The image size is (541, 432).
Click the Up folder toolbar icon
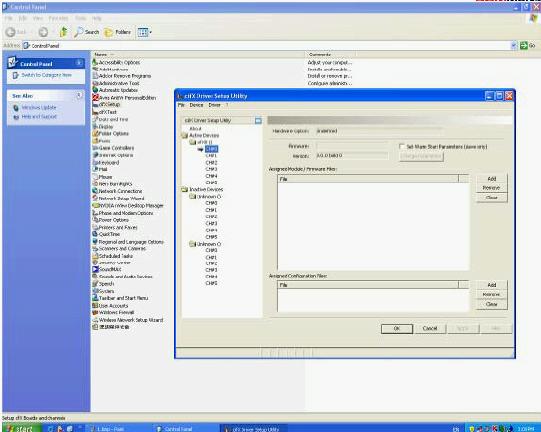(x=63, y=32)
